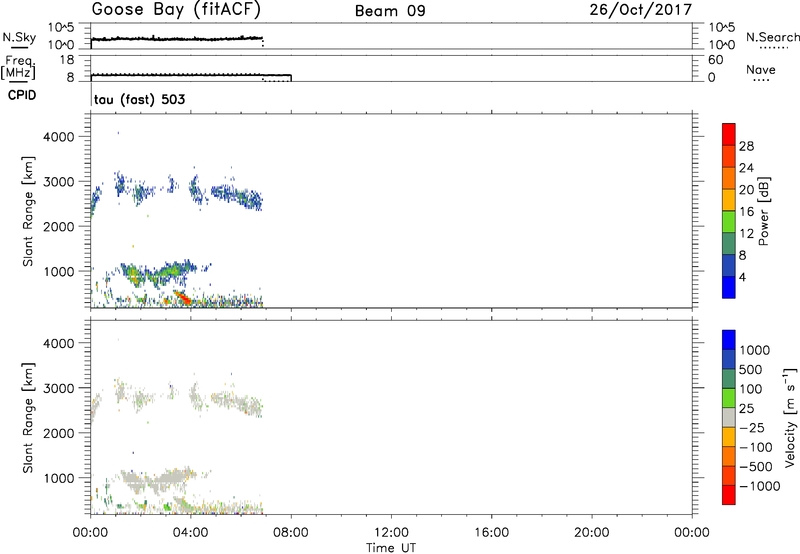The height and width of the screenshot is (554, 800).
Task: Click the date '26/Oct/2017'
Action: click(x=641, y=10)
